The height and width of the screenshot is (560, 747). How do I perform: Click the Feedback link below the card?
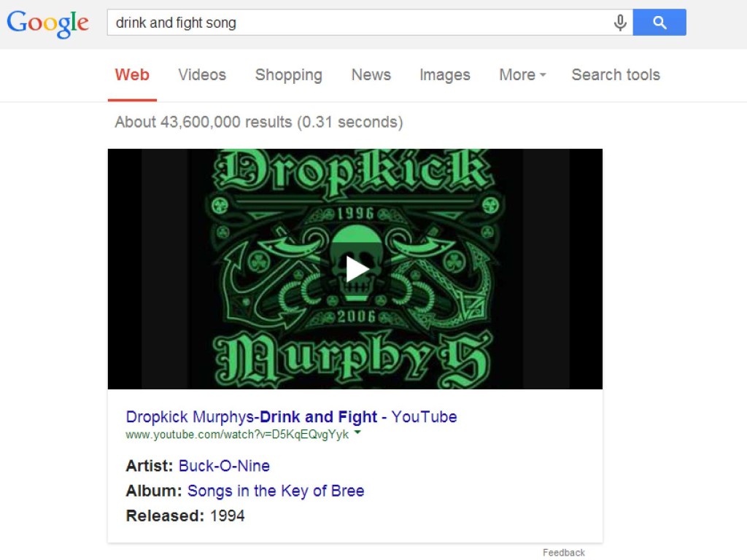point(564,553)
